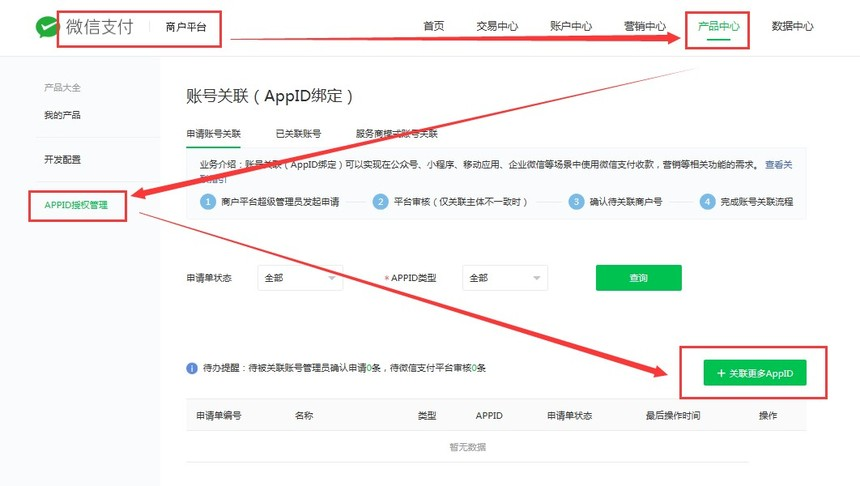Click the step 1 circle icon

tap(208, 202)
